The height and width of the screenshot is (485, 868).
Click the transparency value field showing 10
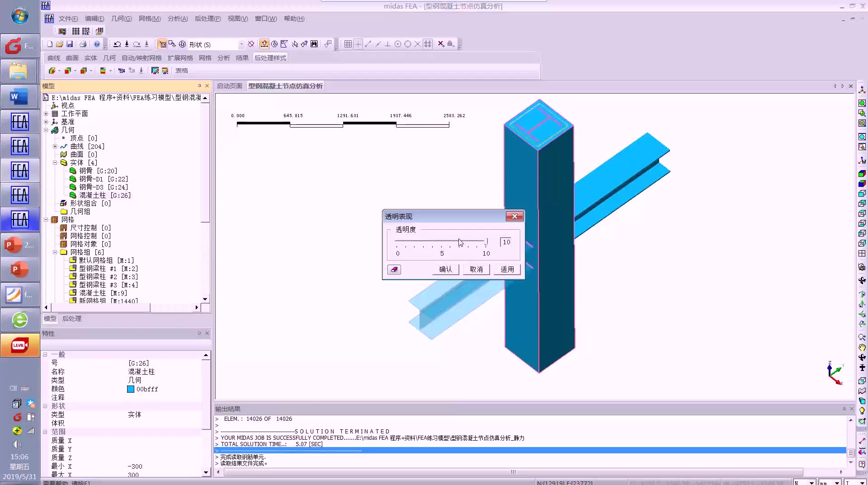tap(506, 242)
